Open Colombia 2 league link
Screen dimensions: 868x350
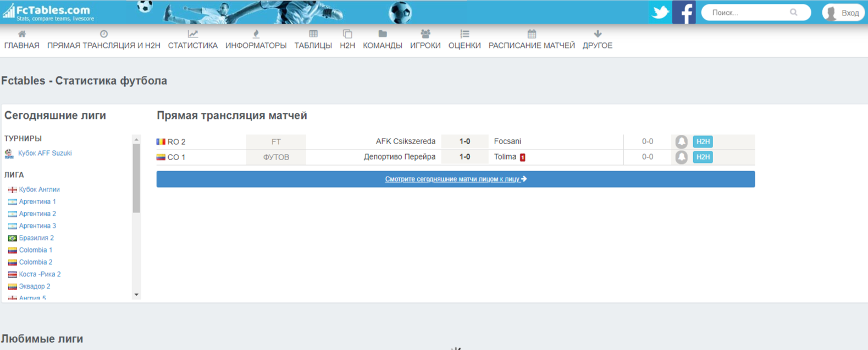(x=36, y=262)
